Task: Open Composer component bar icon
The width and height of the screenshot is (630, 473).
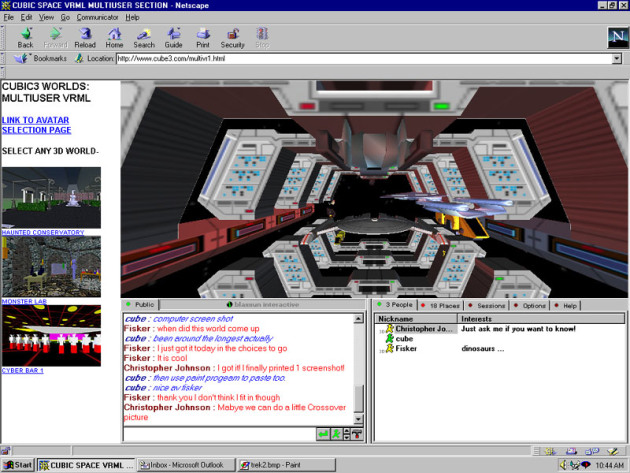Action: (x=613, y=451)
